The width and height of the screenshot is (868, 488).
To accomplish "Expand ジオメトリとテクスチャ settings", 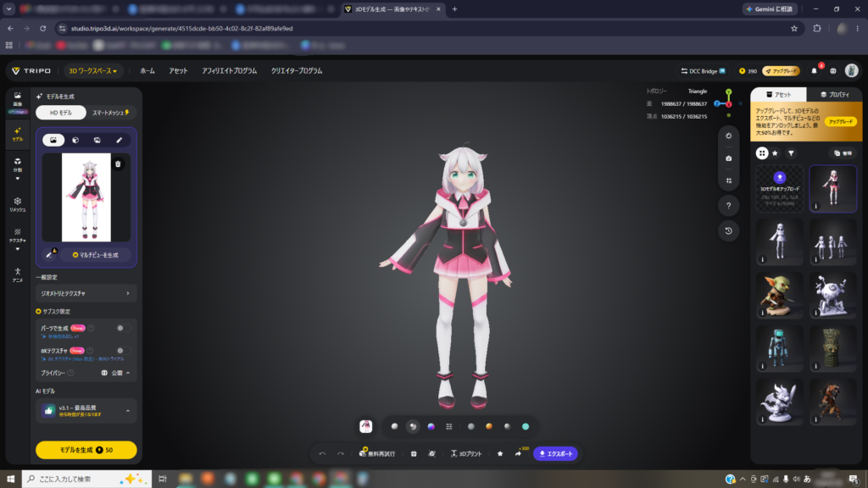I will click(x=86, y=293).
